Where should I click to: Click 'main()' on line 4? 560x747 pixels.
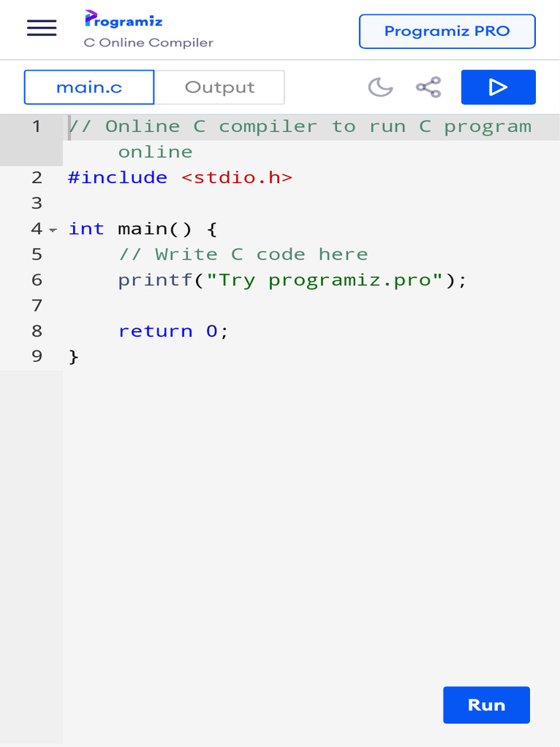pyautogui.click(x=155, y=228)
